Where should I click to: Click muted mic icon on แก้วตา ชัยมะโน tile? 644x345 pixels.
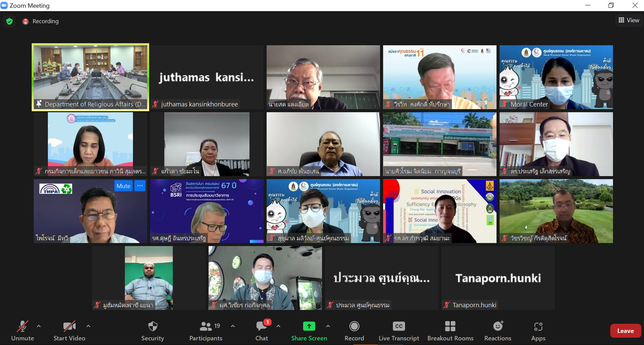point(155,171)
